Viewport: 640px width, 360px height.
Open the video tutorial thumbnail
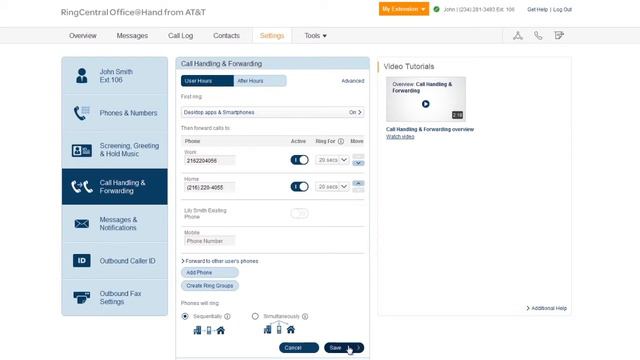(426, 99)
